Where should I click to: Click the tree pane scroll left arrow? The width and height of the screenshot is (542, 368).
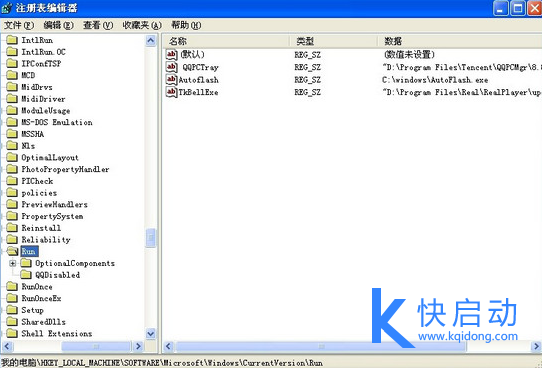[x=7, y=346]
